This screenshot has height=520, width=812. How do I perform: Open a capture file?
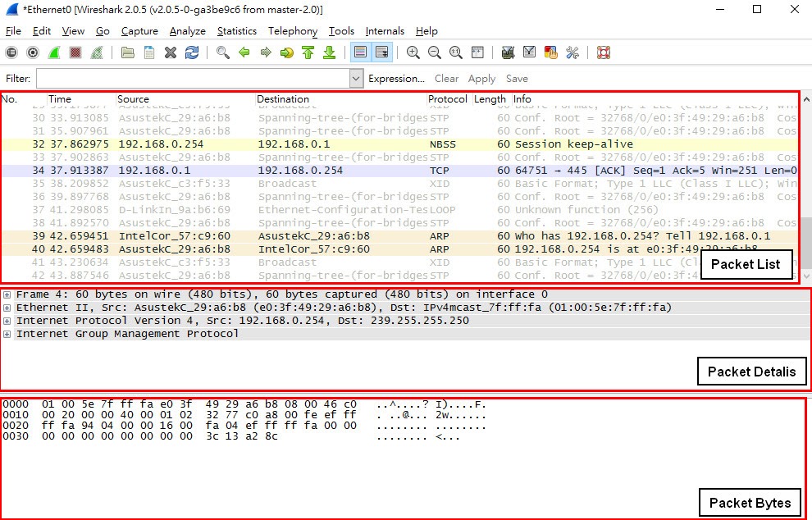pos(127,52)
